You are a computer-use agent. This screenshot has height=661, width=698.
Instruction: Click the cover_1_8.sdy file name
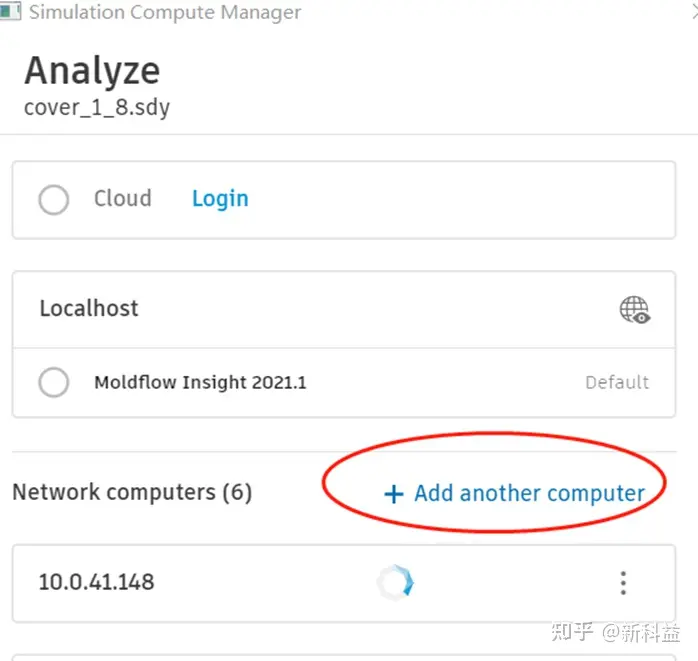pos(97,107)
